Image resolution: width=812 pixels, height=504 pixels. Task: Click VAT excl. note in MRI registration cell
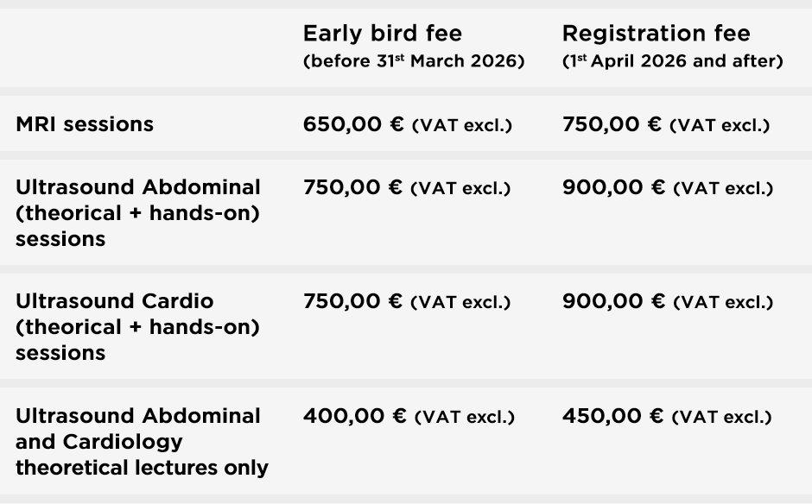(x=720, y=126)
